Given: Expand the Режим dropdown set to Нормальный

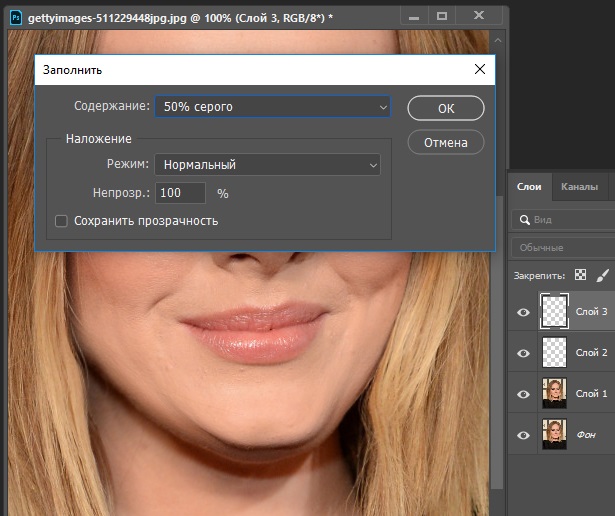Looking at the screenshot, I should [x=267, y=164].
